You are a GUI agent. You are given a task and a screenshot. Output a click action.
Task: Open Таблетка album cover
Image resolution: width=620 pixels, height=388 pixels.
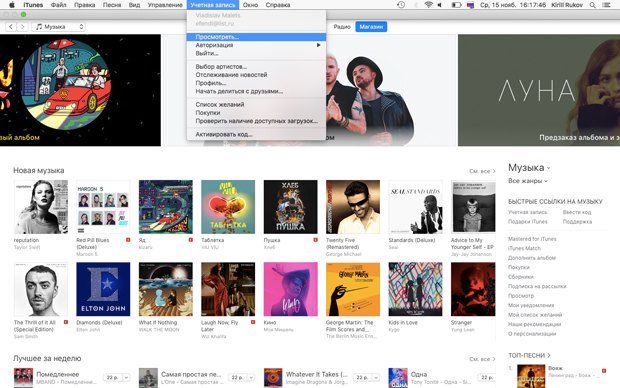pos(228,207)
